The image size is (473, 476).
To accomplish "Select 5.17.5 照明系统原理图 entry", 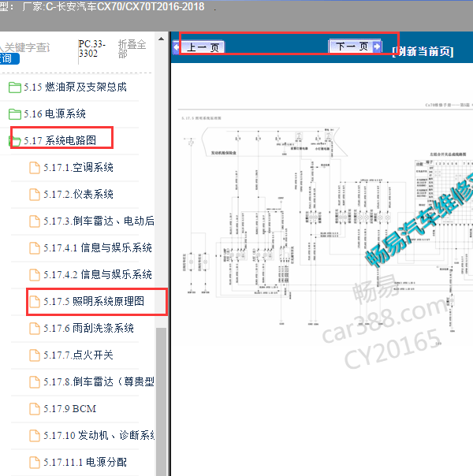I will [94, 301].
